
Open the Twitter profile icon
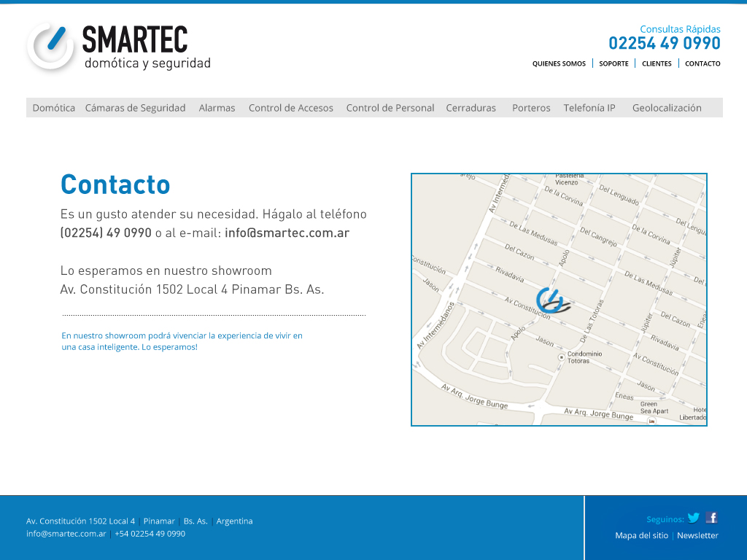694,518
